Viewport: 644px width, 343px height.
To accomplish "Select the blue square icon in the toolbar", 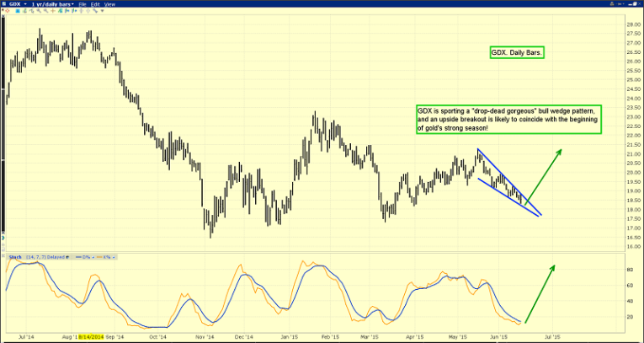I will tap(18, 9).
